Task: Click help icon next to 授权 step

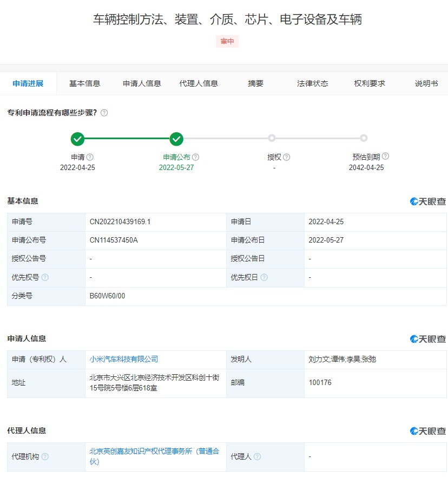Action: pyautogui.click(x=287, y=157)
